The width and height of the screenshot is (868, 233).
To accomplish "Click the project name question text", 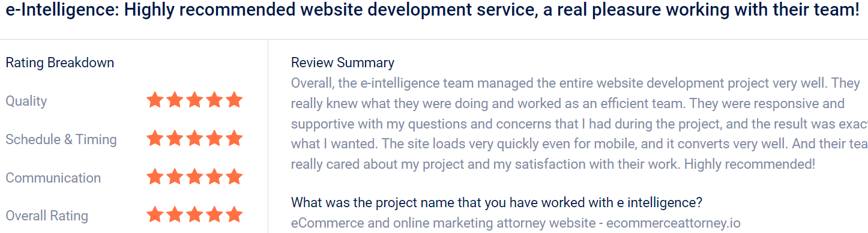I will (x=497, y=202).
